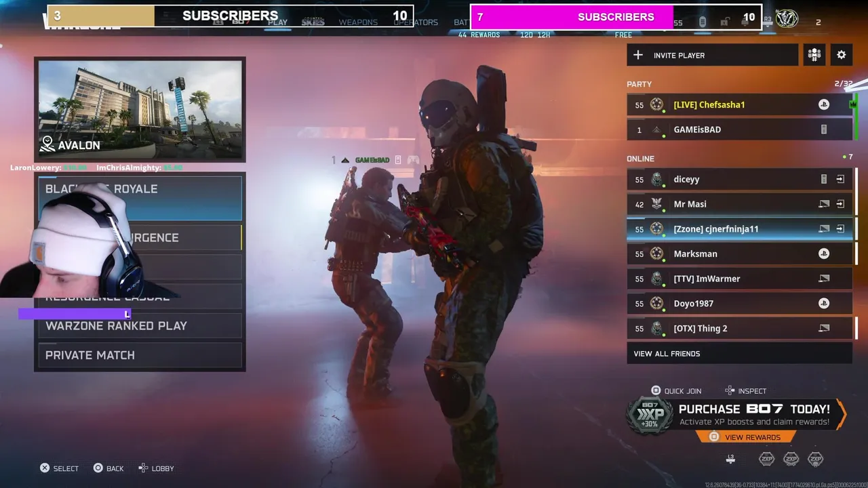Click the Inspect prompt
The image size is (868, 488).
pos(745,391)
